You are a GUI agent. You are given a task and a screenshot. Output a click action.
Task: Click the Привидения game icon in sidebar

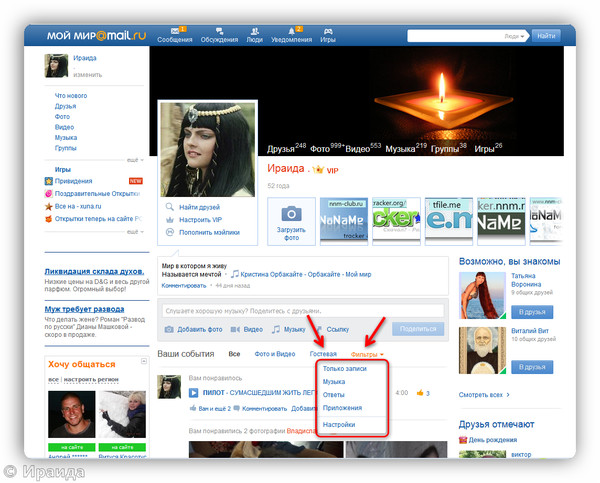(49, 181)
